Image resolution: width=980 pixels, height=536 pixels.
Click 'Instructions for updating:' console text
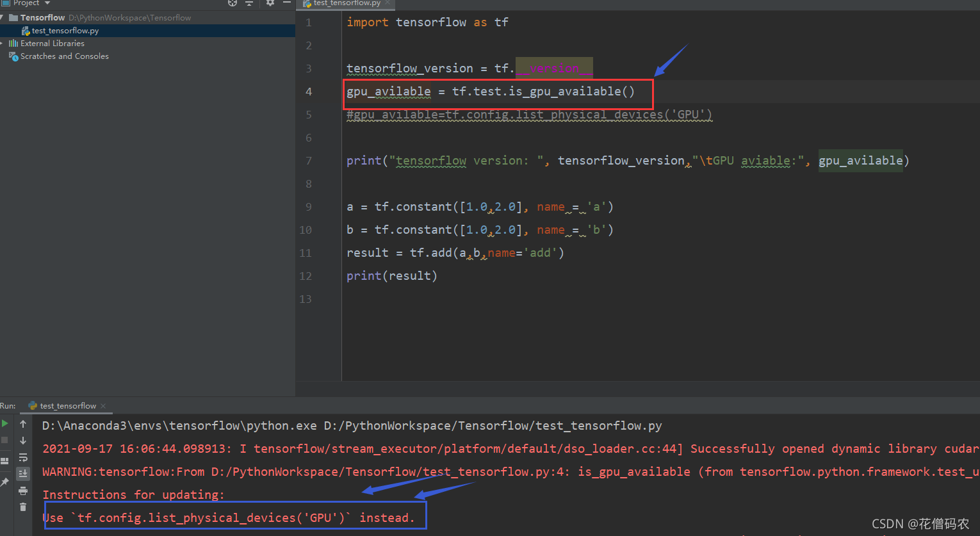(134, 495)
